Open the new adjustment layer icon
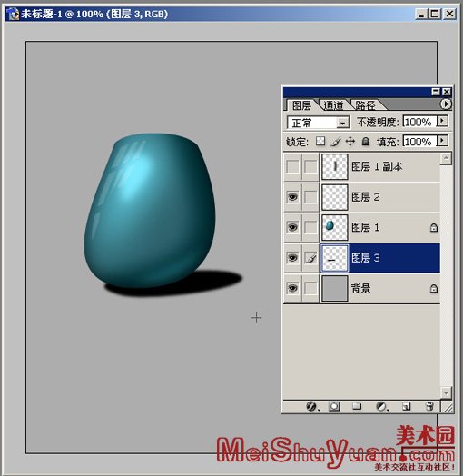The width and height of the screenshot is (463, 476). tap(381, 406)
